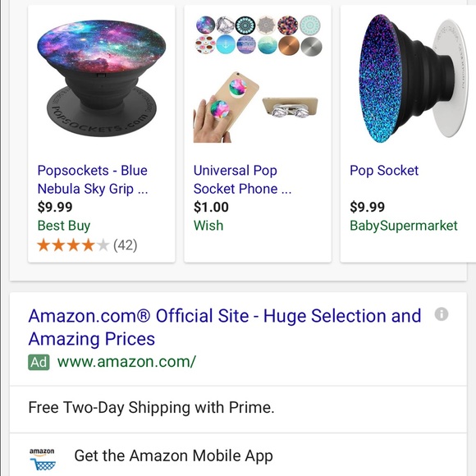Select Free Two-Day Shipping with Prime row
476x476 pixels.
click(238, 409)
